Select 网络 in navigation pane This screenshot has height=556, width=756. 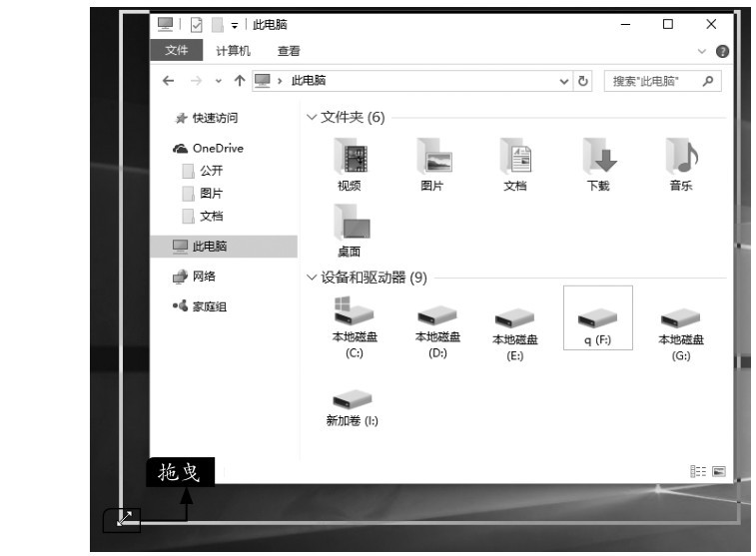(195, 277)
